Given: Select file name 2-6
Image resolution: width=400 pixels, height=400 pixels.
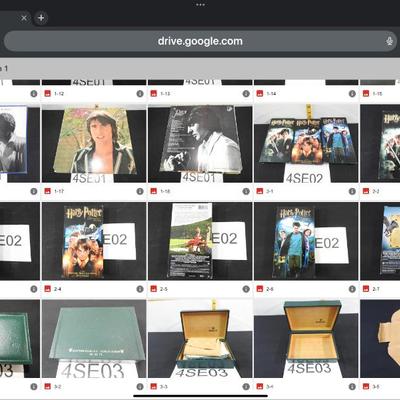Looking at the screenshot, I should tap(270, 289).
